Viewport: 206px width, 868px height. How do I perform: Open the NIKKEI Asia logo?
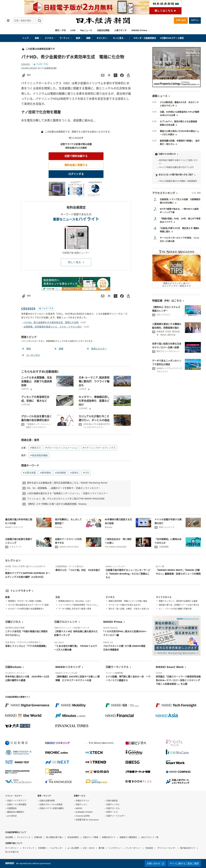167,715
